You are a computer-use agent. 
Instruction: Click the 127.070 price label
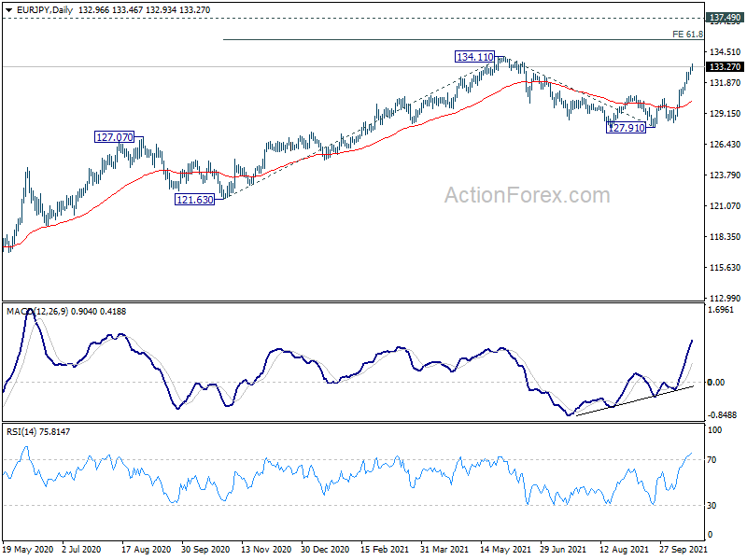tap(114, 137)
